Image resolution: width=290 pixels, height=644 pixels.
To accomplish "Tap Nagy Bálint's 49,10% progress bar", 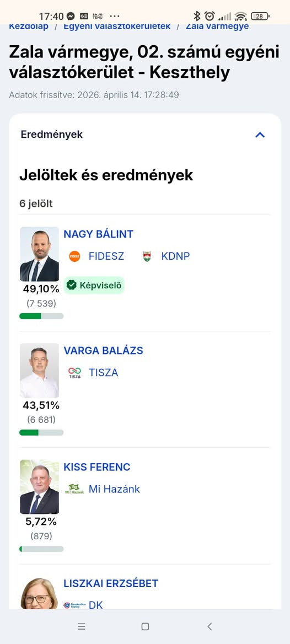I will 41,316.
